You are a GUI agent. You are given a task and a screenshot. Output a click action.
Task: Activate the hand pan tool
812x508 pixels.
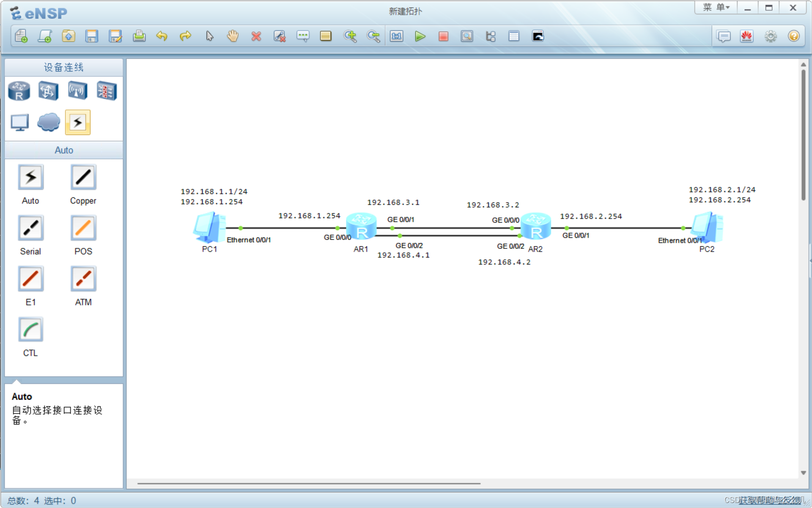pos(233,36)
